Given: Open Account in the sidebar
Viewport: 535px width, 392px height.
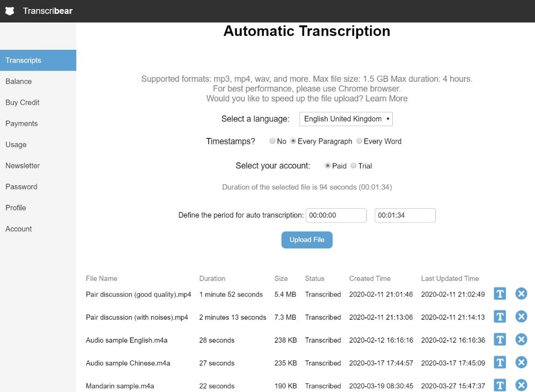Looking at the screenshot, I should coord(38,229).
